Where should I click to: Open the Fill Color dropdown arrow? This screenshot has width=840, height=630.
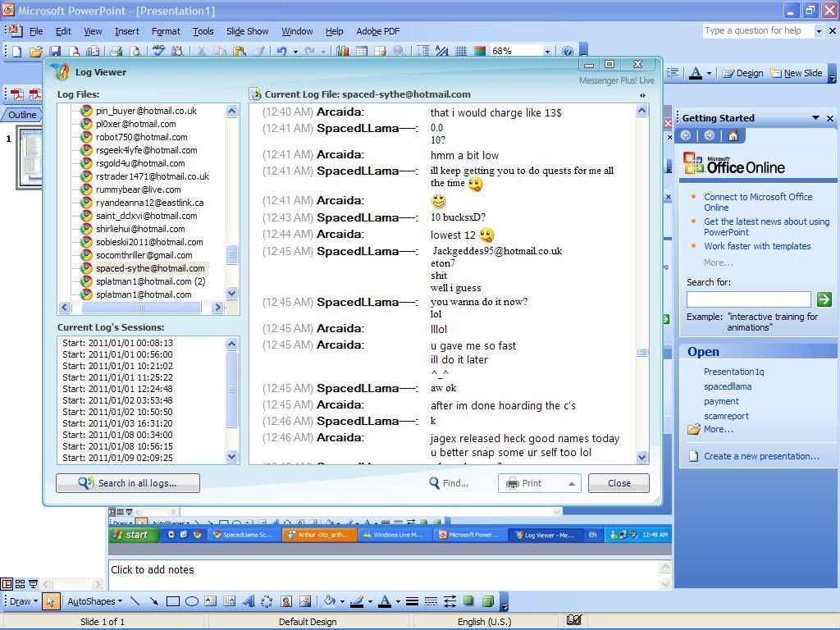(x=342, y=601)
